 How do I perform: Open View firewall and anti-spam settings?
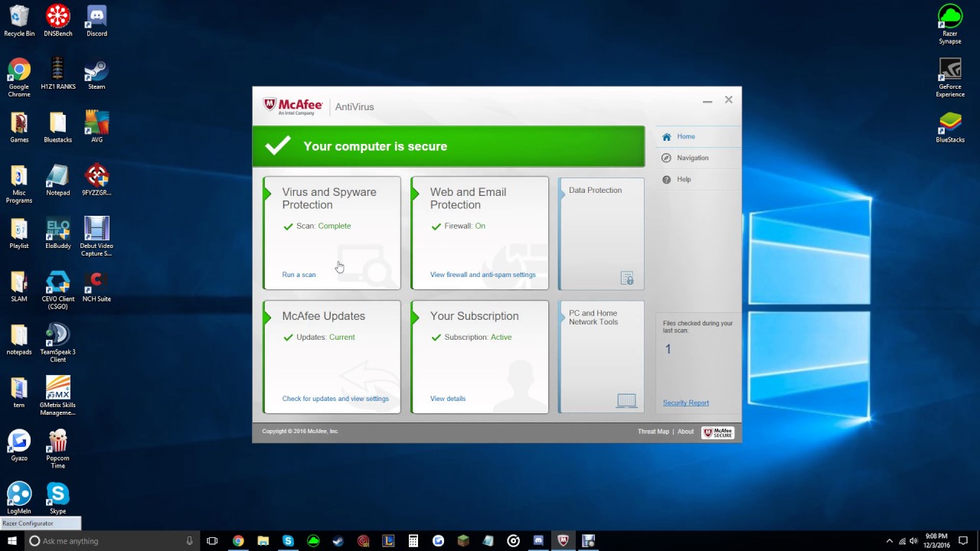tap(483, 275)
